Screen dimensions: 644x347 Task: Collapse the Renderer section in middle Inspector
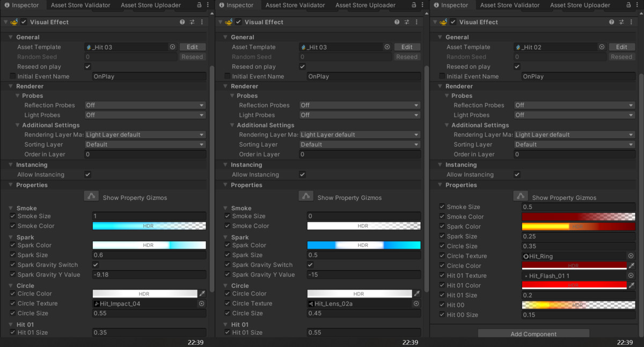point(225,86)
